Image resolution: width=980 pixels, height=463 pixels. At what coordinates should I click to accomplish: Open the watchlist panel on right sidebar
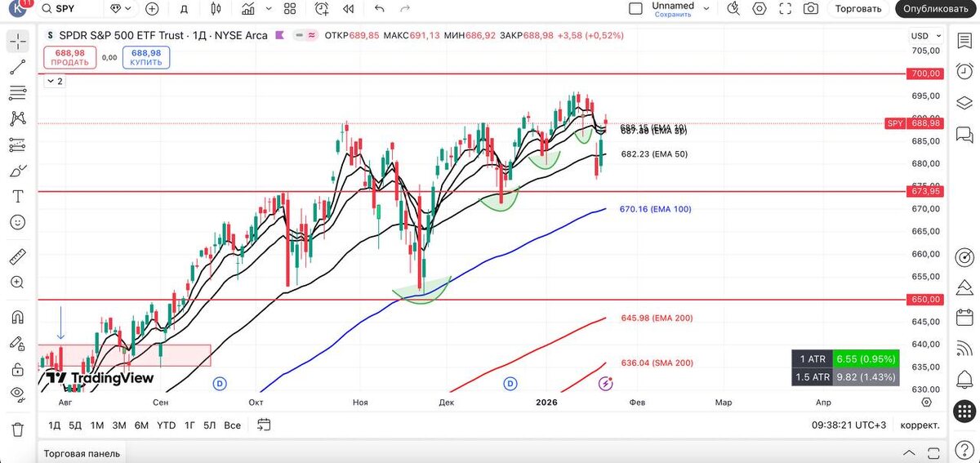(x=964, y=41)
